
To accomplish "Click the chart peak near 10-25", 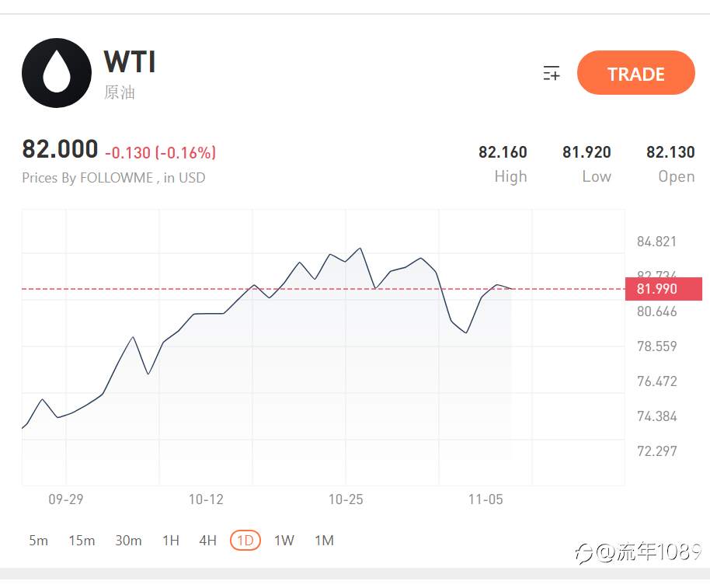I will pos(360,248).
